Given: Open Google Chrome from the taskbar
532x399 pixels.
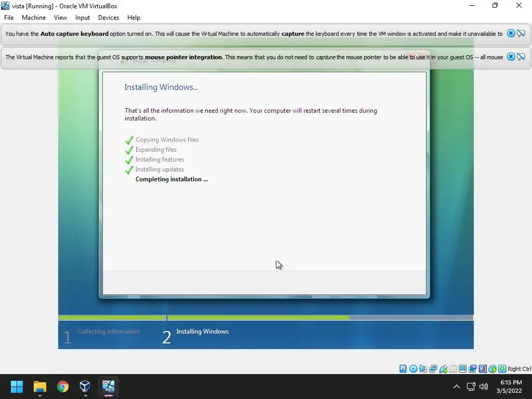Looking at the screenshot, I should (x=63, y=386).
